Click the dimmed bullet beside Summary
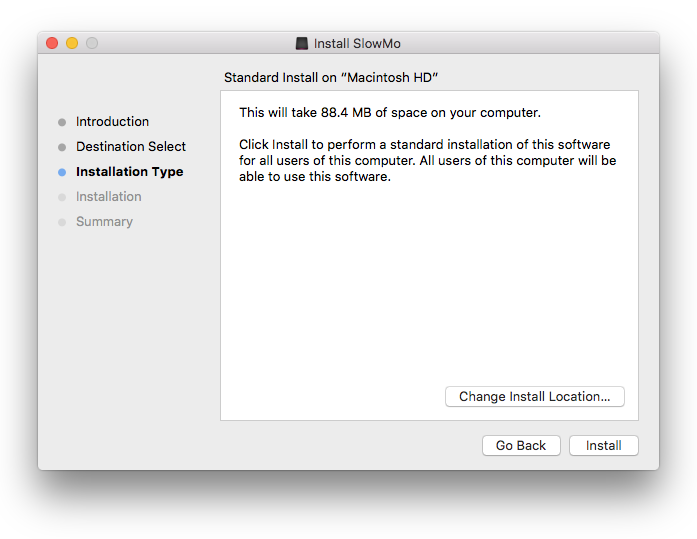The width and height of the screenshot is (697, 539). tap(62, 222)
